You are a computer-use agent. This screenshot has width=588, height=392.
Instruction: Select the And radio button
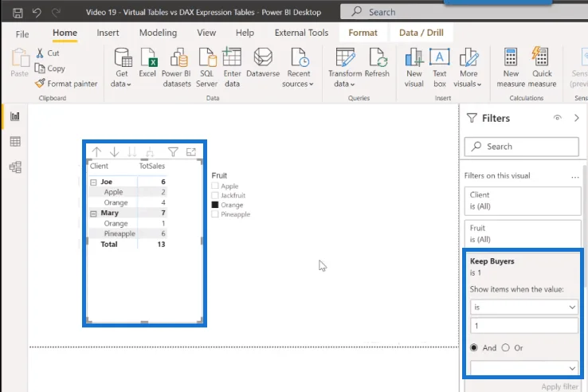coord(474,347)
